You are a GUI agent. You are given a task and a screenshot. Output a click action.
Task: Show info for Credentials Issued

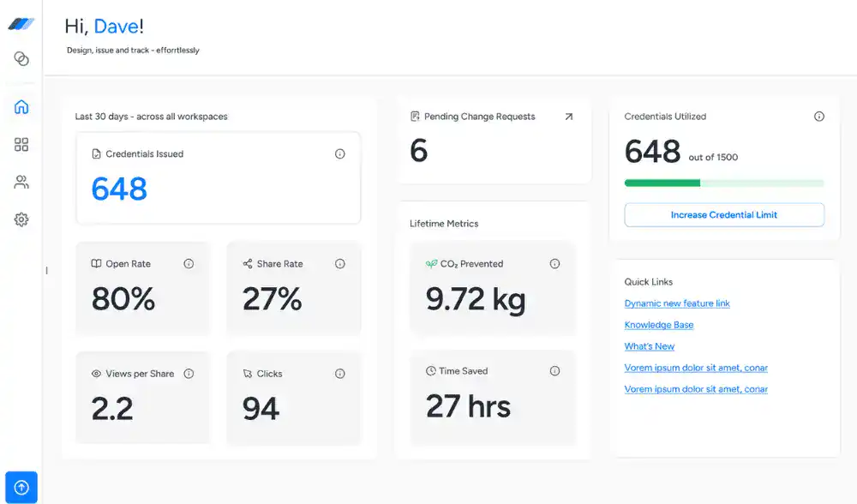tap(339, 154)
